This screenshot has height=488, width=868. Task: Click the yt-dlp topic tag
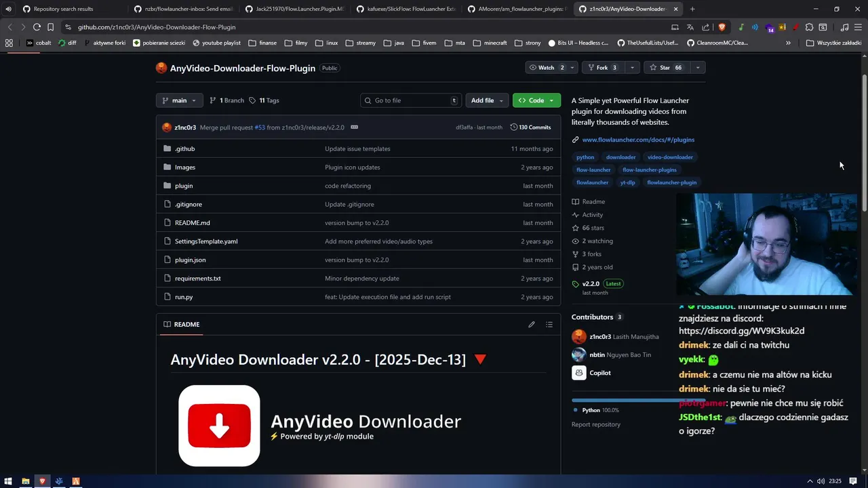click(x=628, y=182)
